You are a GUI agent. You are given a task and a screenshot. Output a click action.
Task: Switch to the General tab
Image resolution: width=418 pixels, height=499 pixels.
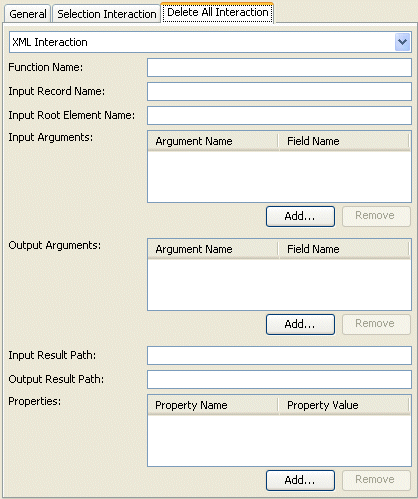pyautogui.click(x=28, y=14)
